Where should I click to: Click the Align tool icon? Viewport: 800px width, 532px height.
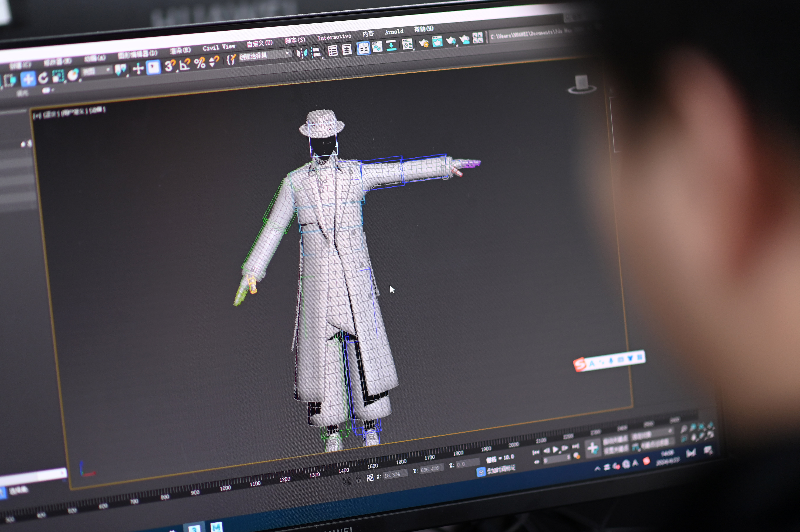(316, 52)
